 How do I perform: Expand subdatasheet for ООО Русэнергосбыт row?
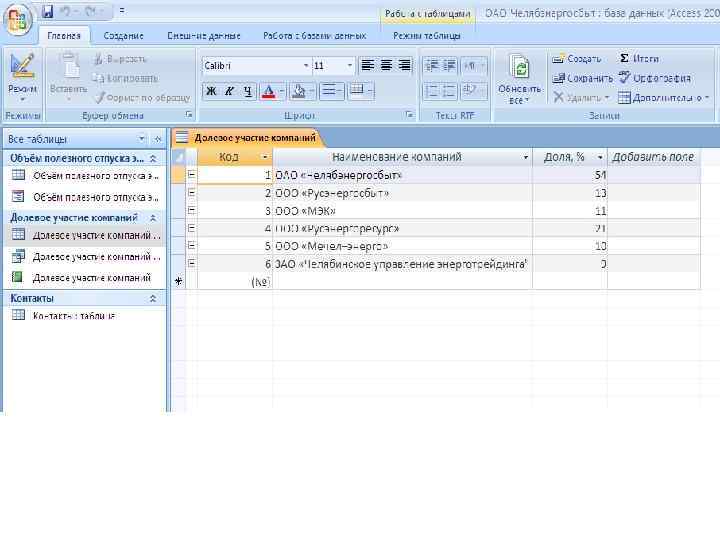pyautogui.click(x=191, y=193)
